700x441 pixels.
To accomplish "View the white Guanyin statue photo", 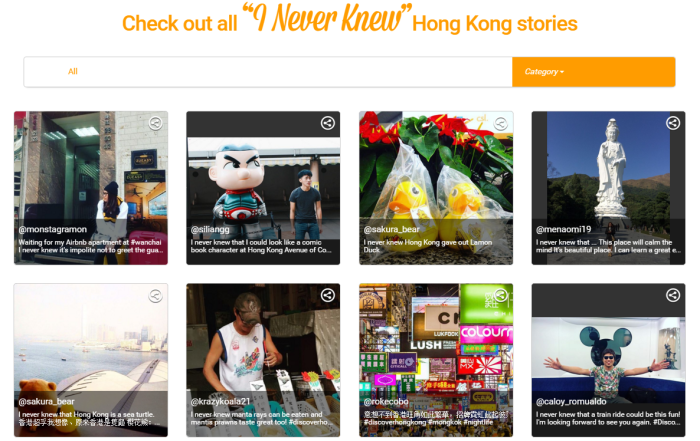I will click(x=608, y=187).
